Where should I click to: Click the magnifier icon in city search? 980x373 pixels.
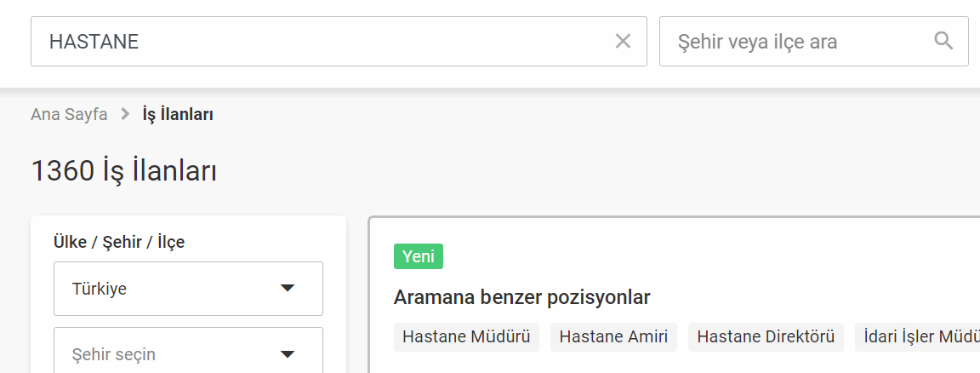943,42
